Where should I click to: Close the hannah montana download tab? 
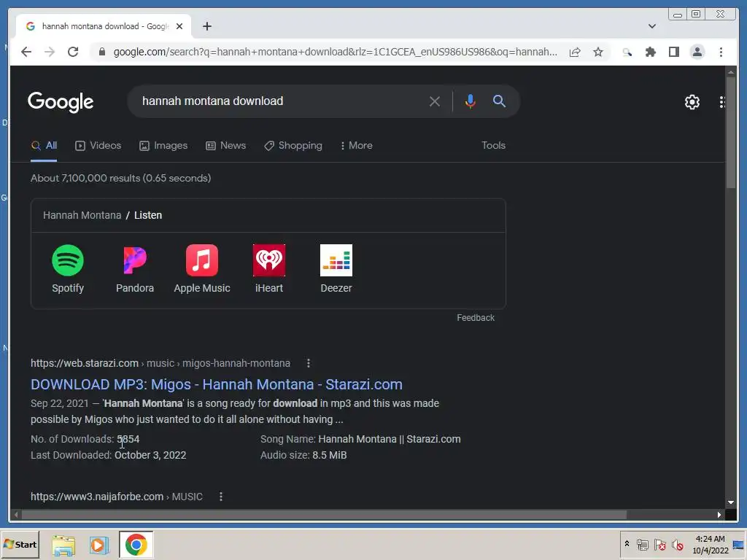click(179, 26)
